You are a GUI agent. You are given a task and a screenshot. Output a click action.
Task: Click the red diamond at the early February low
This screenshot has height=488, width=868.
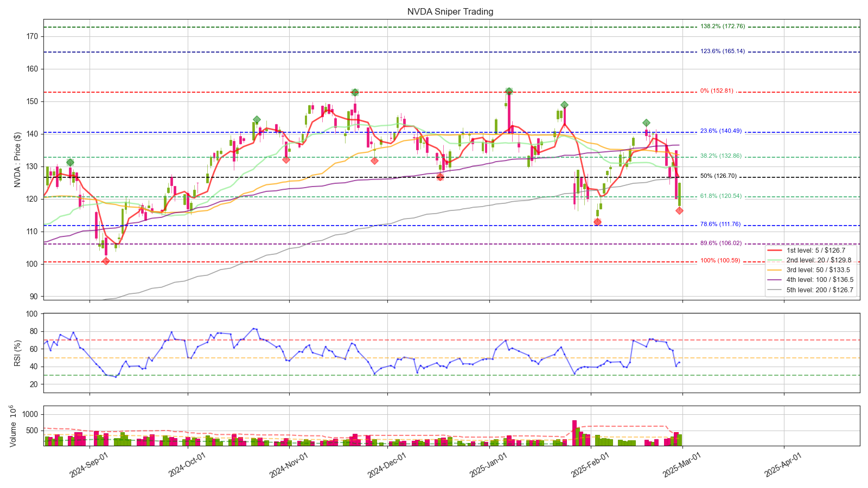[x=597, y=222]
